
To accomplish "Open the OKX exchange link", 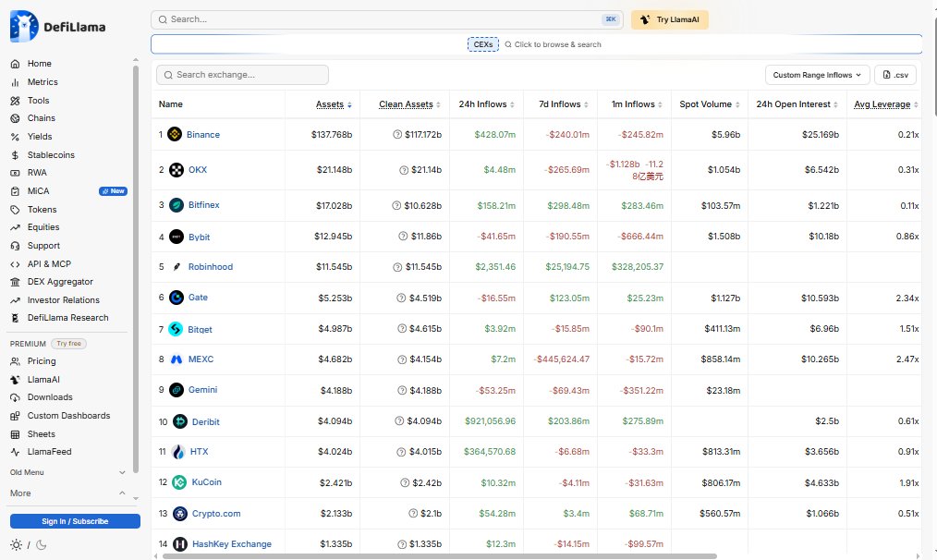I will 198,170.
